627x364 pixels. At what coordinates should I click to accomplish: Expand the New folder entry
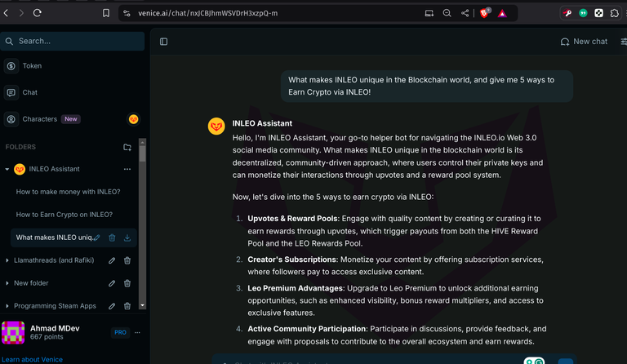tap(7, 283)
